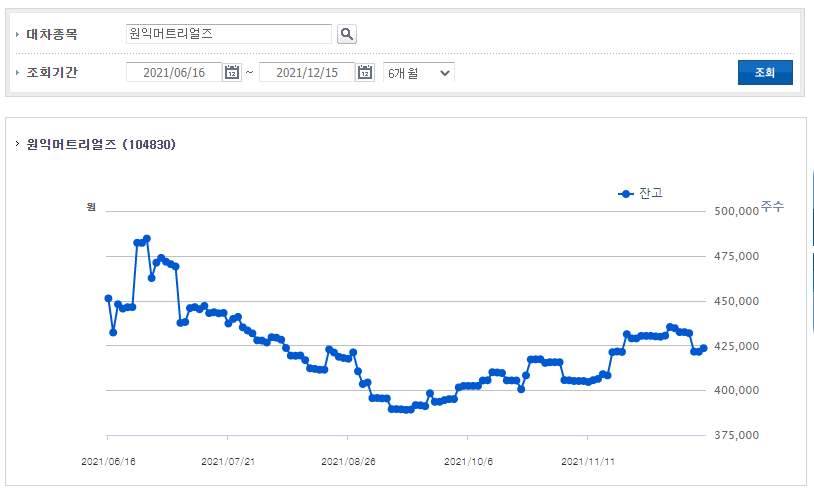Select the start date field 2021/06/16
814x491 pixels.
pos(174,72)
